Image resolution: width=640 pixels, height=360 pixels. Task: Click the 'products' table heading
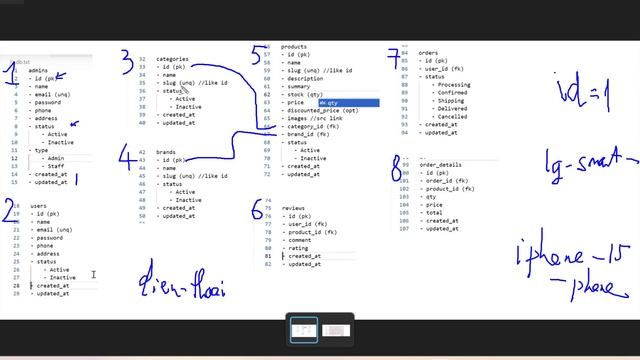293,47
